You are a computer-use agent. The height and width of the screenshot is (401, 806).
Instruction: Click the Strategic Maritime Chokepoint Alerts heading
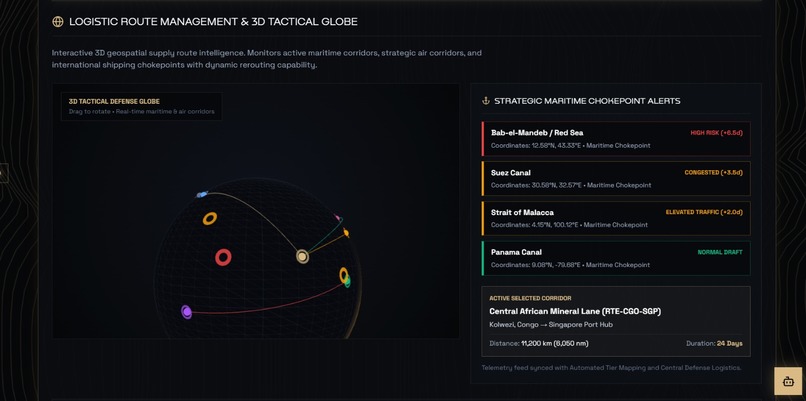tap(587, 101)
